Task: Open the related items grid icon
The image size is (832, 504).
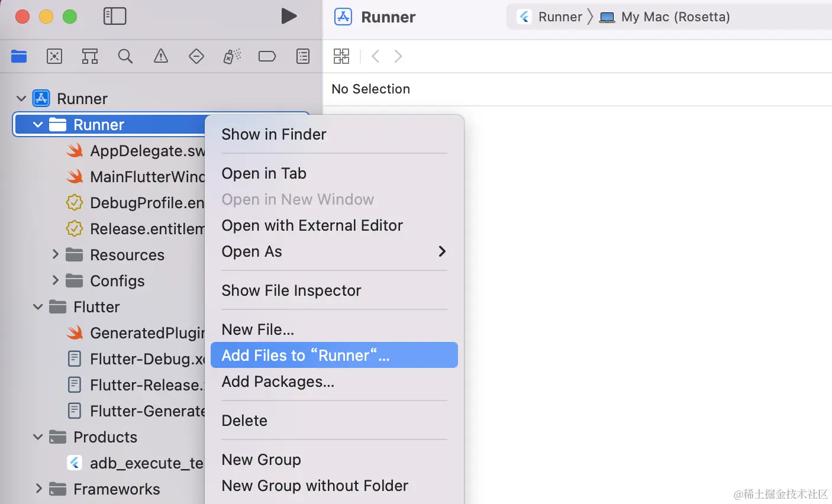Action: pos(341,56)
